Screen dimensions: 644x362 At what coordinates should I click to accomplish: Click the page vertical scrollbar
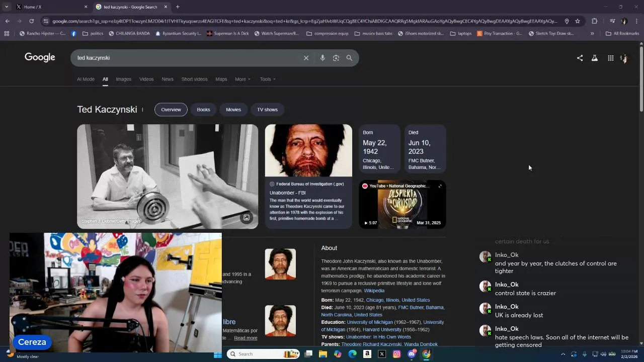tap(641, 78)
